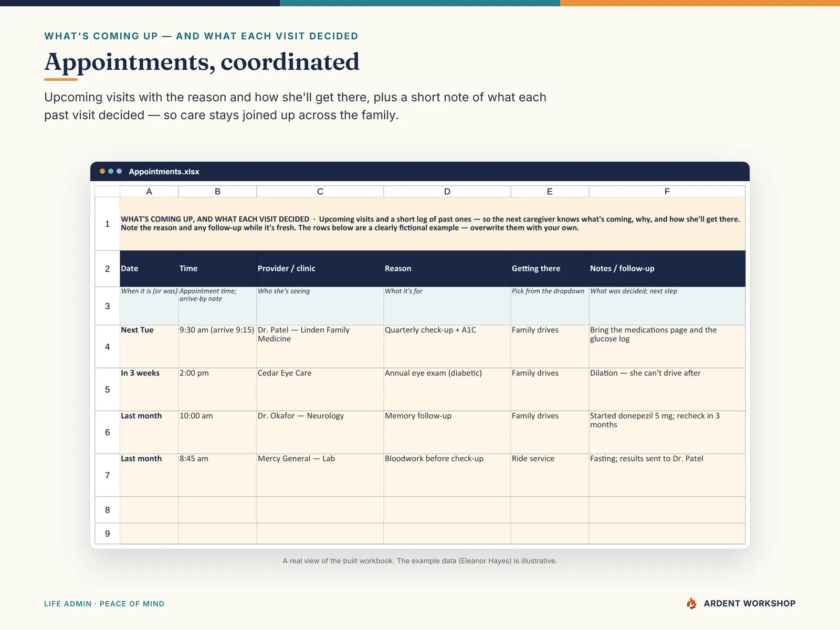Select 'Dilation — she can't drive after' cell
Screen dimensions: 840x630
click(667, 390)
